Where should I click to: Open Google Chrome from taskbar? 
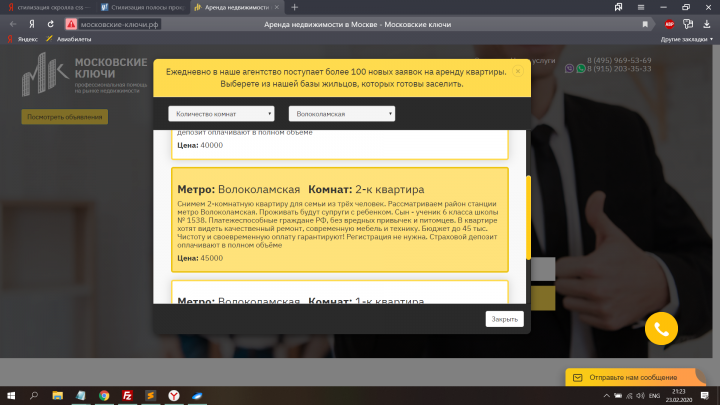104,395
